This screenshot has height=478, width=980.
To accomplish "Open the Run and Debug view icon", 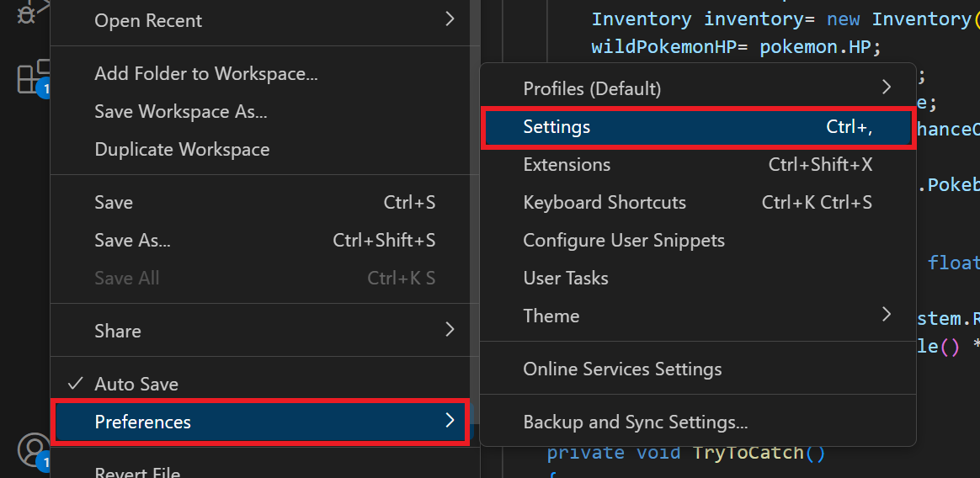I will click(31, 11).
